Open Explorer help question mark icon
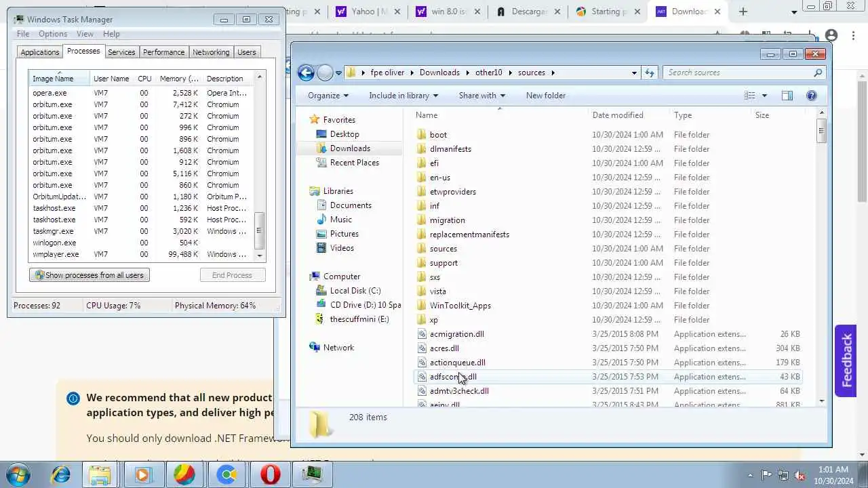Viewport: 868px width, 488px height. pos(812,96)
